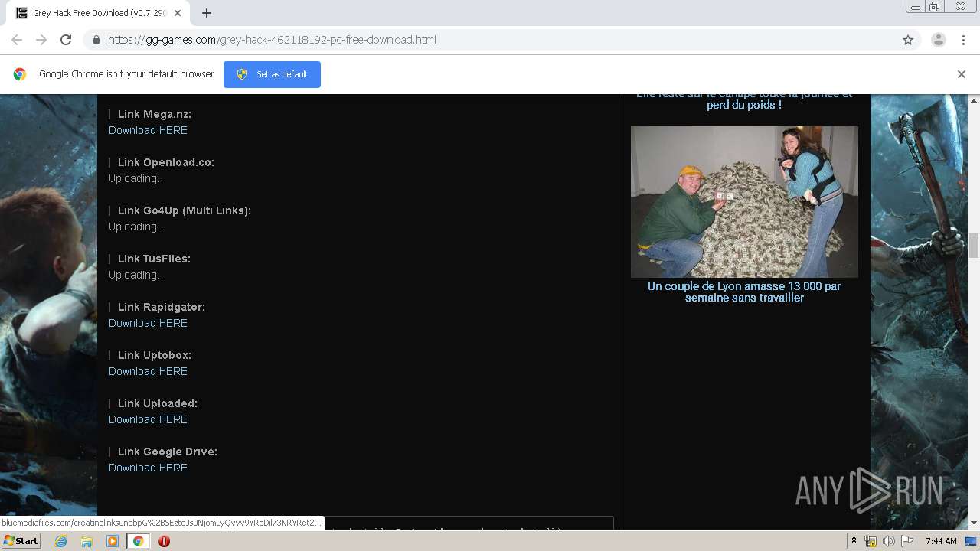Image resolution: width=980 pixels, height=551 pixels.
Task: Click the vertical scrollbar thumb
Action: click(974, 246)
